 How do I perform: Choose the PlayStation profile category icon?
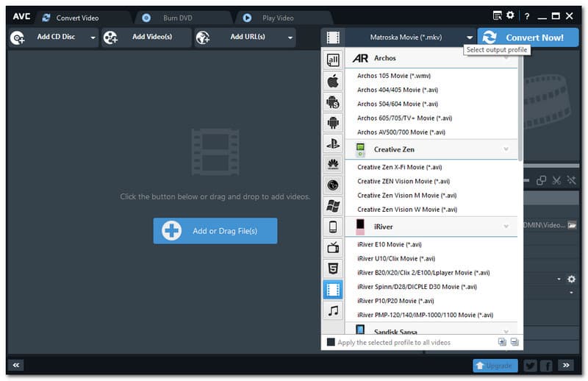click(333, 143)
